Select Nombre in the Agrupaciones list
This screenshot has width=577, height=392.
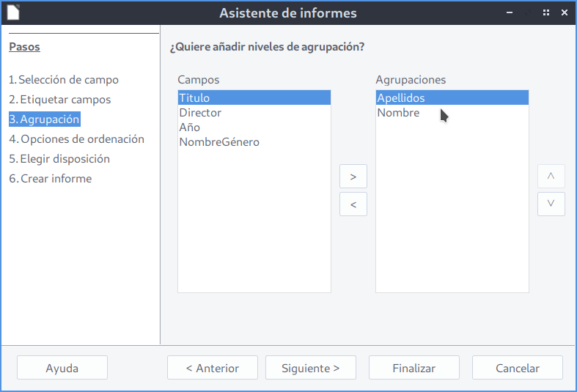(398, 113)
